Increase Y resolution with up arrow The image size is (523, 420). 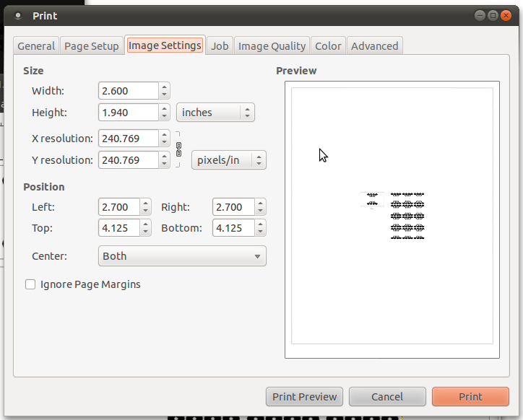click(x=164, y=157)
